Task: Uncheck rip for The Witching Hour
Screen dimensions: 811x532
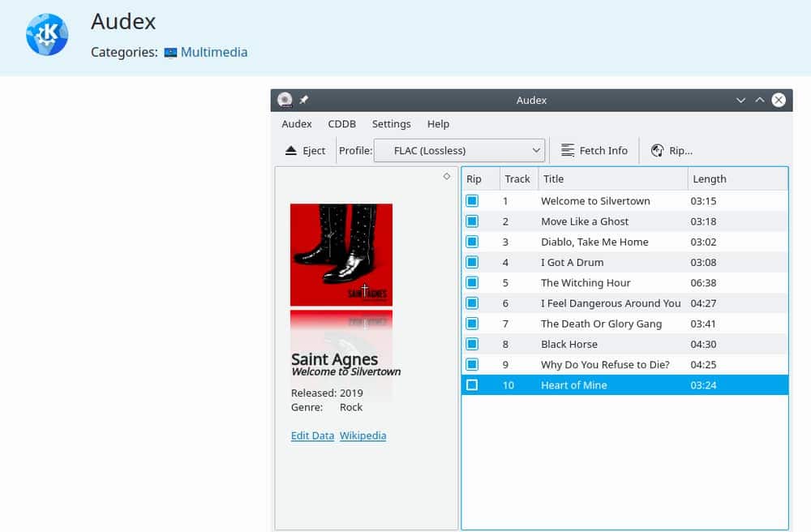Action: click(x=472, y=282)
